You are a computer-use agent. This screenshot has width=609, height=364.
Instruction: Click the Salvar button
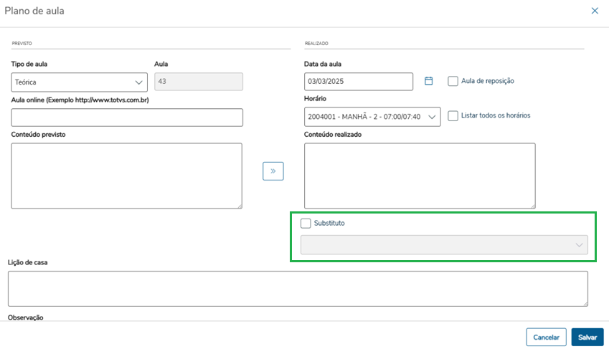pos(587,337)
